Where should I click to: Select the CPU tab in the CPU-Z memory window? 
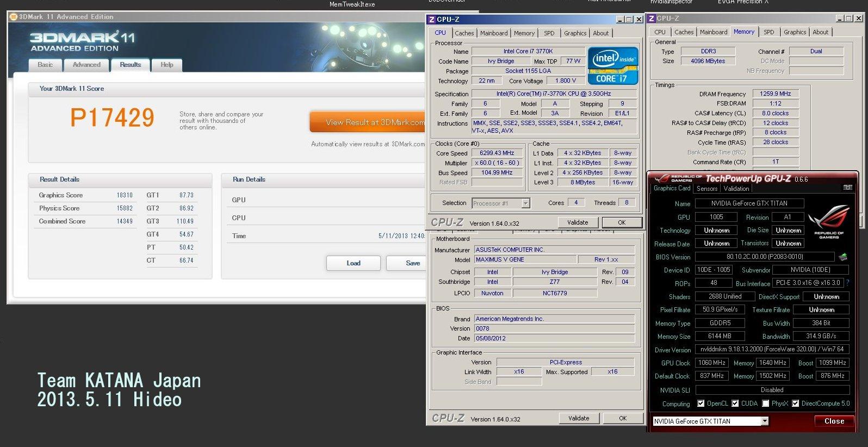[660, 32]
